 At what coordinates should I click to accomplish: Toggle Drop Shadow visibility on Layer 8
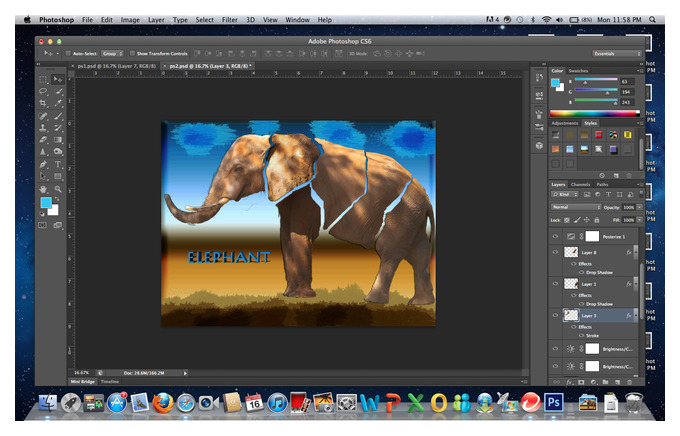[582, 272]
